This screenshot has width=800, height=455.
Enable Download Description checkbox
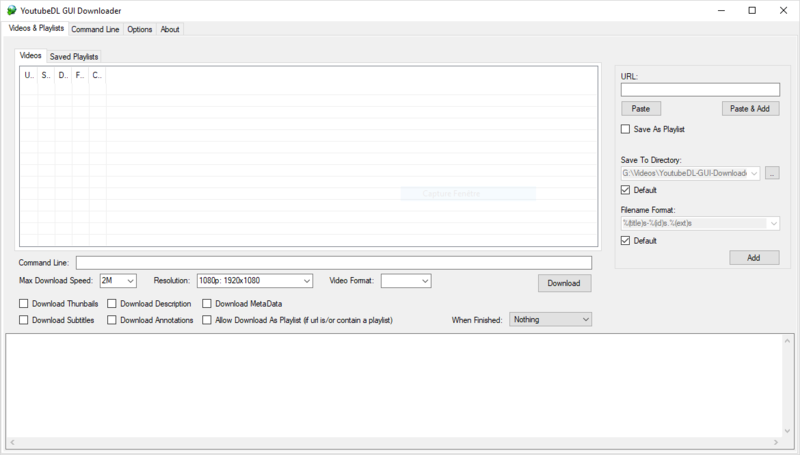tap(112, 304)
